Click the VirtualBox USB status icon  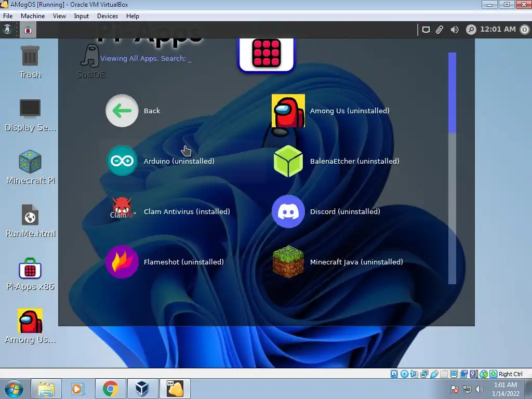pyautogui.click(x=434, y=374)
